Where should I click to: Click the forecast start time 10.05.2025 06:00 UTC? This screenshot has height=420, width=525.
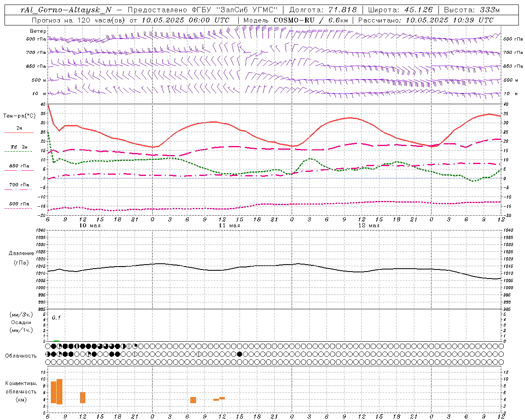click(185, 20)
